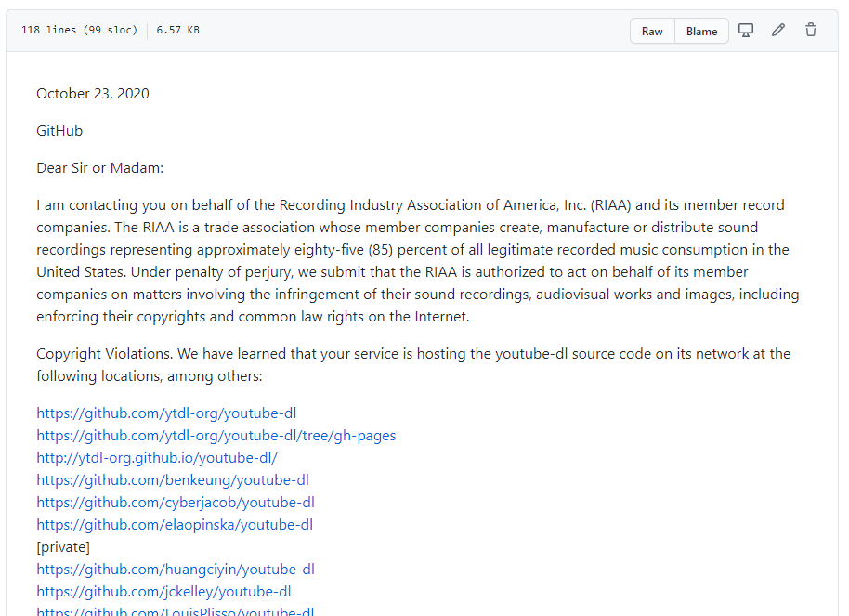Delete this file with trash icon

coord(811,31)
